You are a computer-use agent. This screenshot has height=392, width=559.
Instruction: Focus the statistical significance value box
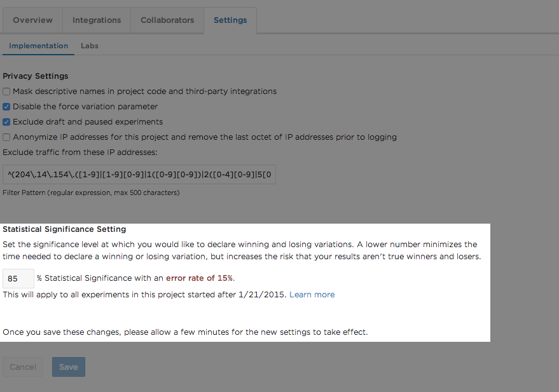coord(18,278)
